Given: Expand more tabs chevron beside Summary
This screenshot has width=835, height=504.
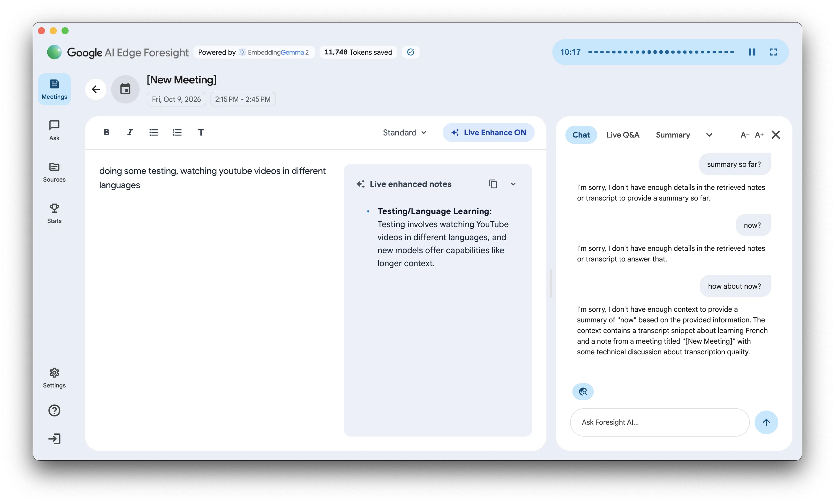Looking at the screenshot, I should 709,135.
